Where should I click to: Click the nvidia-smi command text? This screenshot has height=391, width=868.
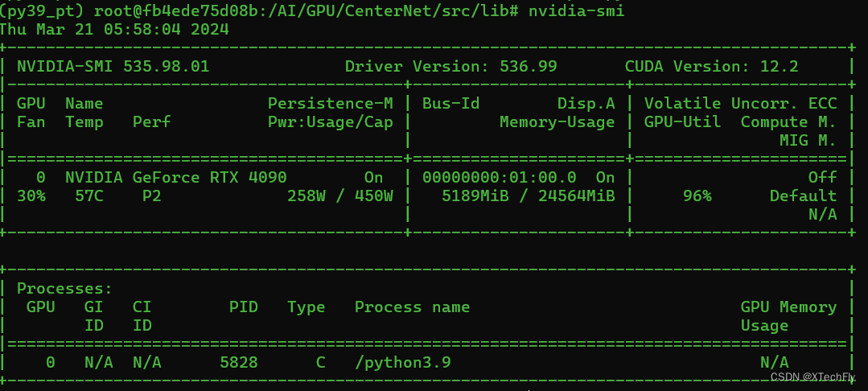pos(576,10)
